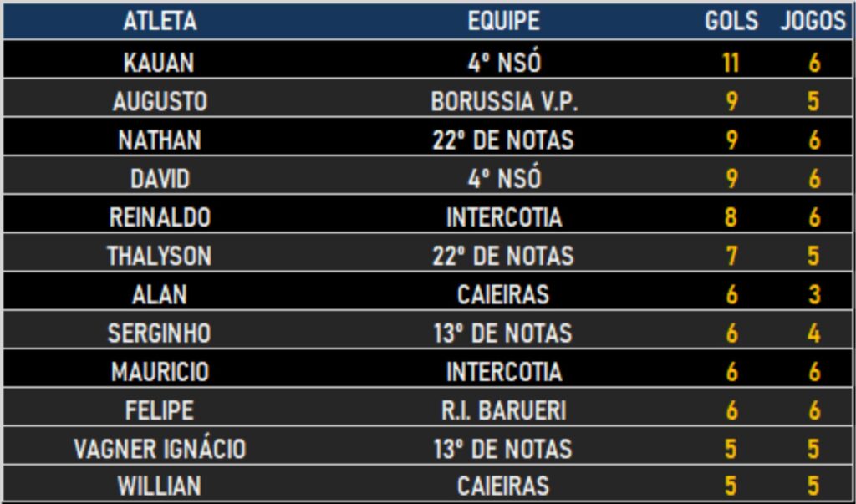This screenshot has width=856, height=504.
Task: Click BORUSSIA V.P. team cell
Action: (x=504, y=102)
